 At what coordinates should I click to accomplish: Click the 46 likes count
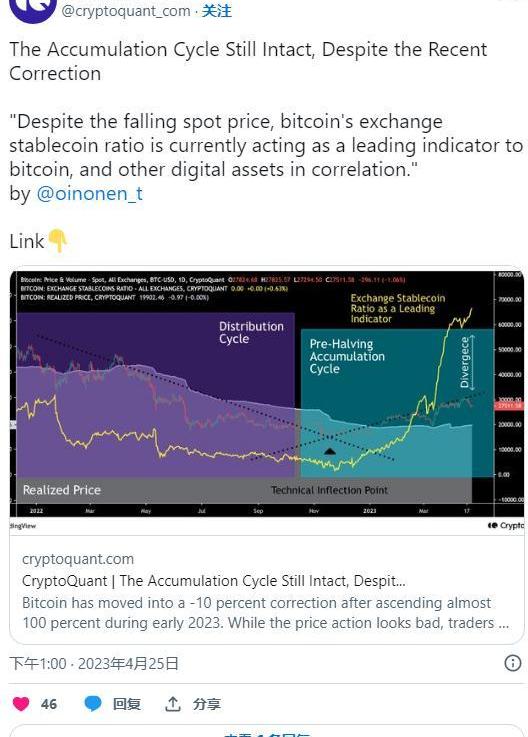[x=49, y=704]
